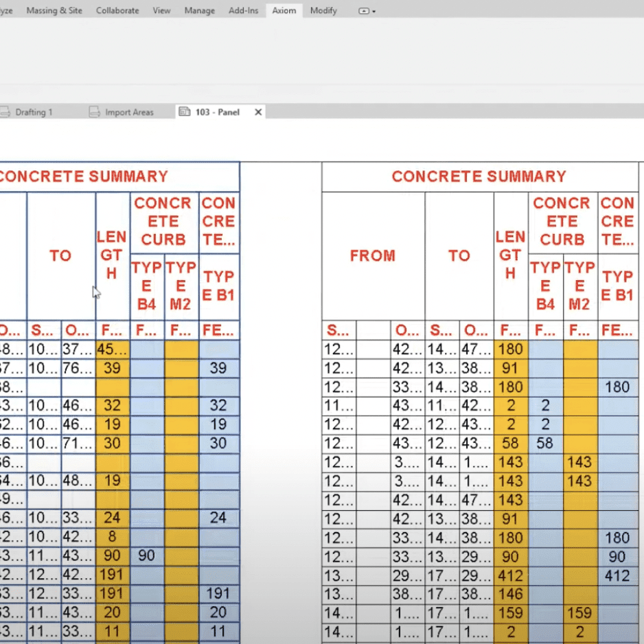Screen dimensions: 644x644
Task: Switch to the Collaborate ribbon tab
Action: click(x=117, y=10)
